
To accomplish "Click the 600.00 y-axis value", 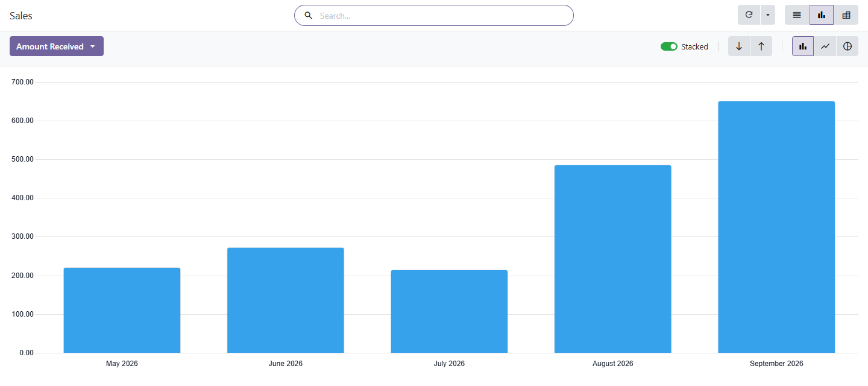I will [x=23, y=121].
